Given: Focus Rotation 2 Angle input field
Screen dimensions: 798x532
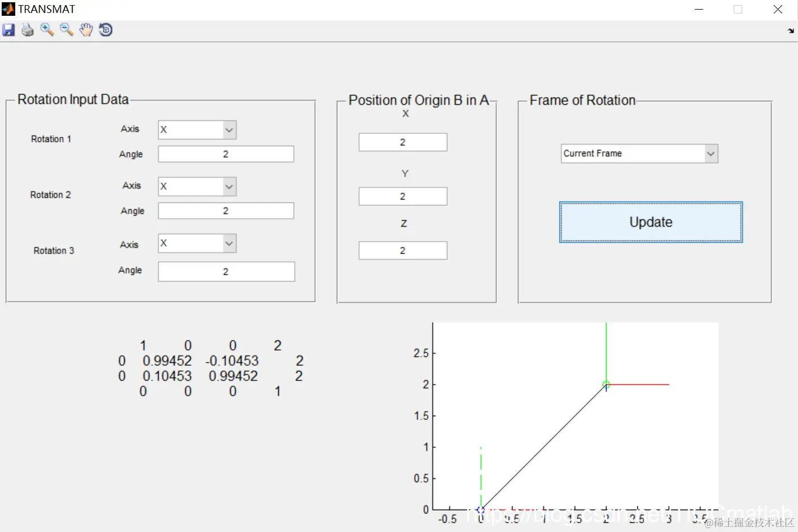Looking at the screenshot, I should (x=226, y=211).
